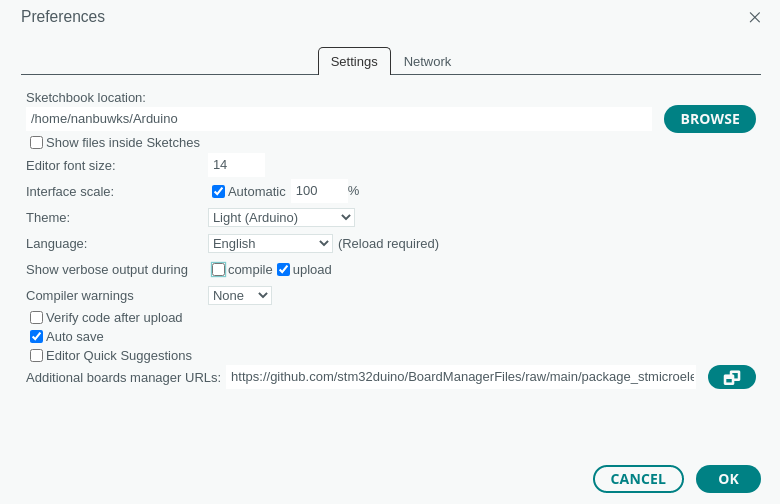The height and width of the screenshot is (504, 780).
Task: Click the Editor font size field
Action: (x=236, y=165)
